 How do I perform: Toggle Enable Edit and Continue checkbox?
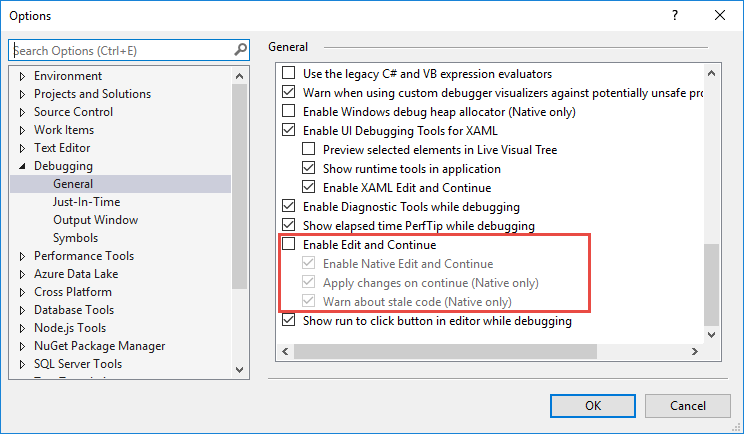(290, 245)
